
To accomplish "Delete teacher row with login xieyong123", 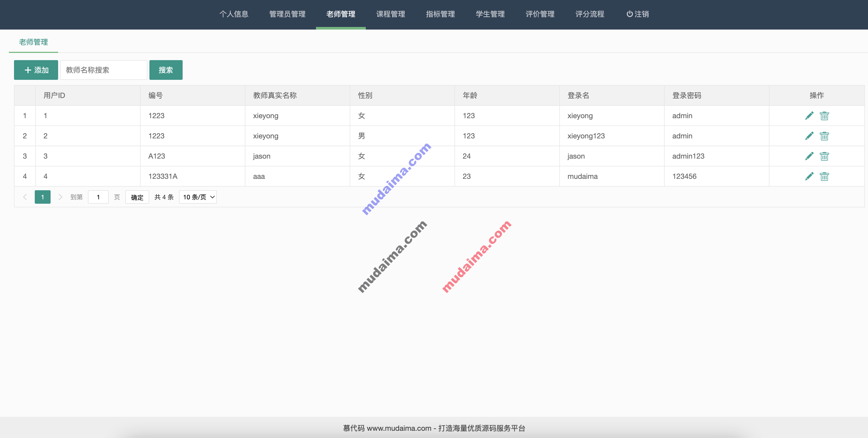I will [824, 136].
